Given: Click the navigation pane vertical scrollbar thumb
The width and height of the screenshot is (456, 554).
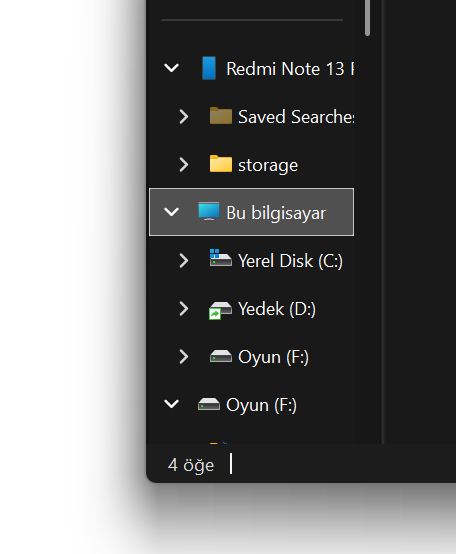Looking at the screenshot, I should [x=367, y=18].
